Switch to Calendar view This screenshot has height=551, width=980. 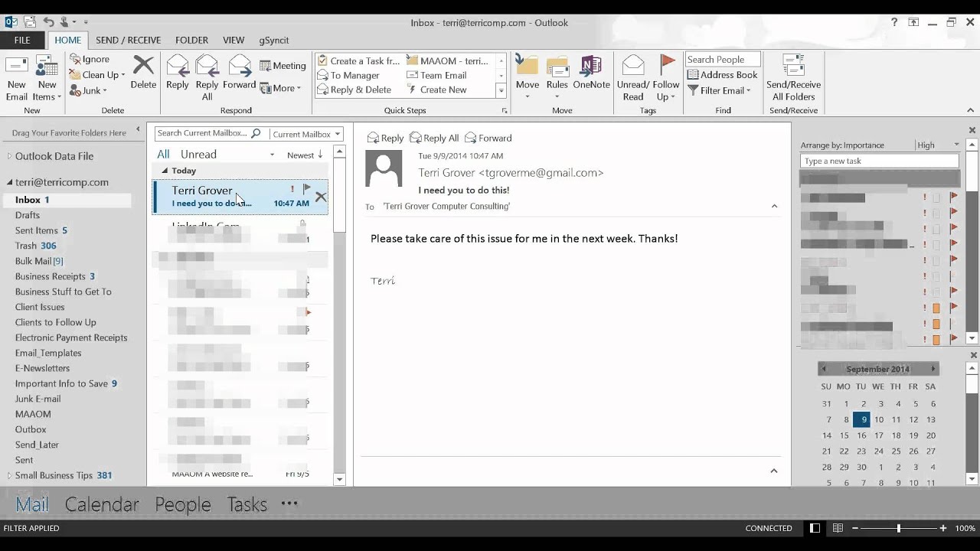point(102,504)
